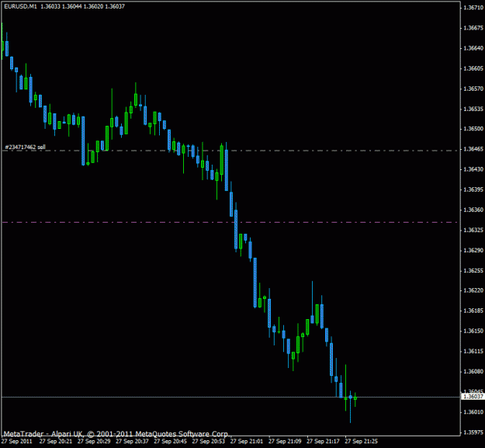Image resolution: width=485 pixels, height=448 pixels.
Task: Click price scale label 1.36115
Action: click(473, 351)
